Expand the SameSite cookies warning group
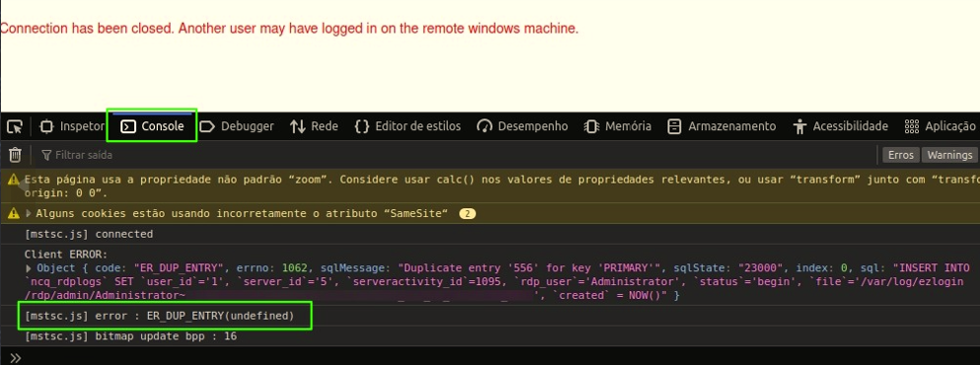The image size is (980, 365). (28, 214)
